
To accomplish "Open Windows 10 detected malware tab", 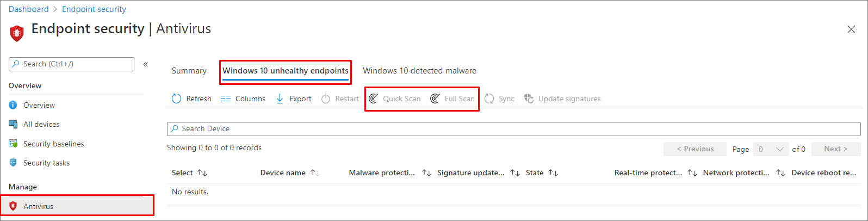I will tap(419, 71).
